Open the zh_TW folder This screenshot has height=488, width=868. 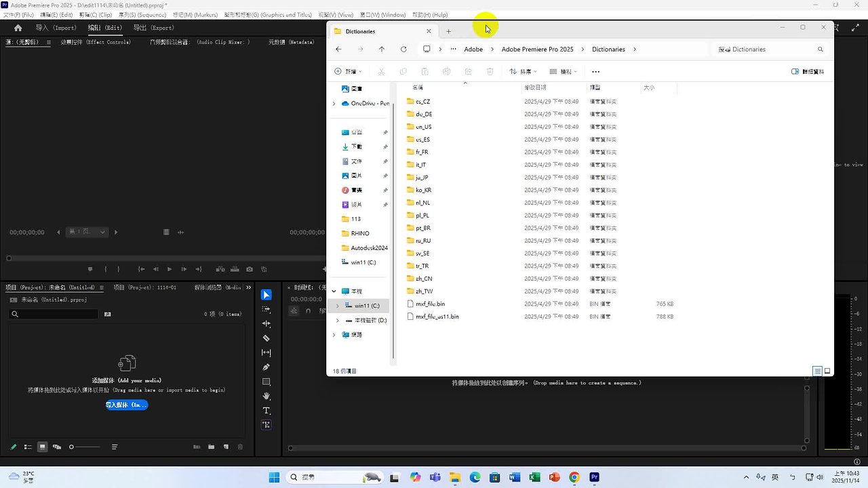(424, 291)
